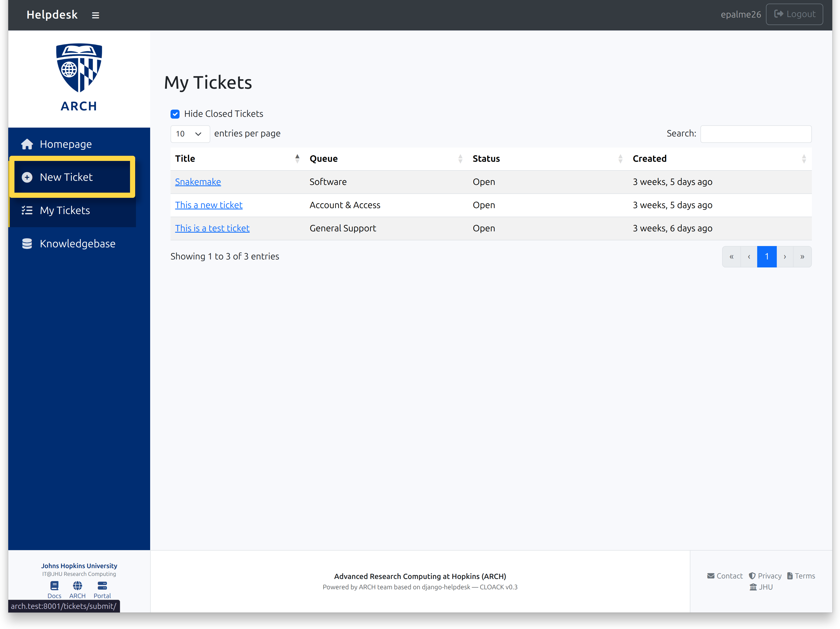Uncheck Hide Closed Tickets checkbox
Image resolution: width=840 pixels, height=629 pixels.
pos(175,114)
